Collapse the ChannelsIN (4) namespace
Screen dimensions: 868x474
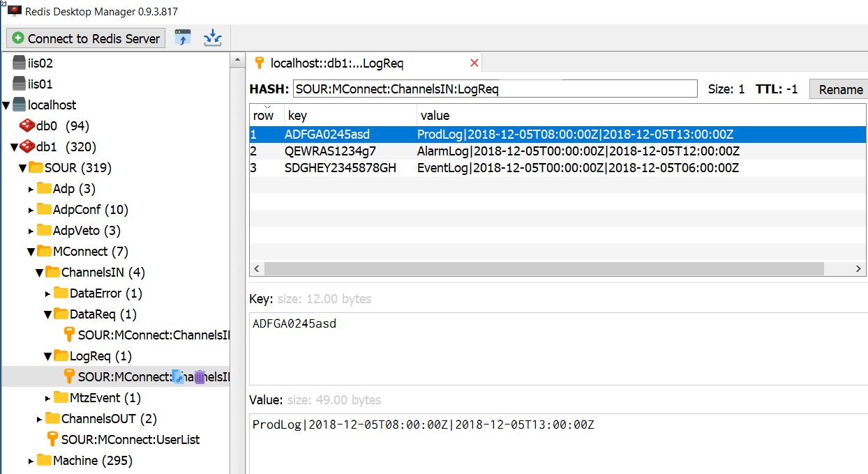[x=40, y=273]
